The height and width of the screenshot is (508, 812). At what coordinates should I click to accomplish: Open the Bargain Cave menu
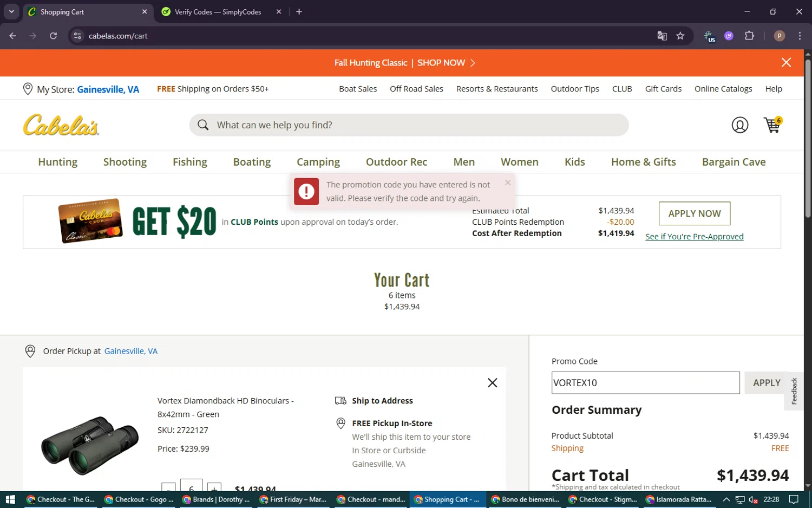pyautogui.click(x=734, y=162)
